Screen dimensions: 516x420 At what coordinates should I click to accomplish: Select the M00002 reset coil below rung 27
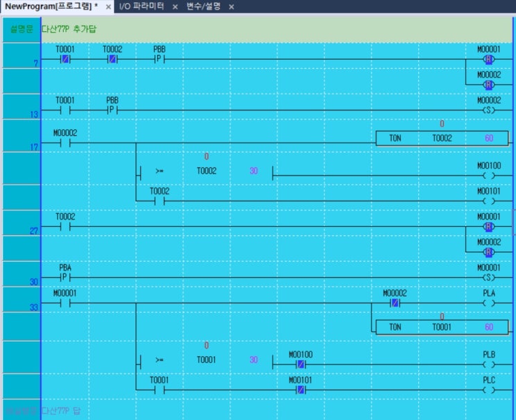(x=489, y=252)
